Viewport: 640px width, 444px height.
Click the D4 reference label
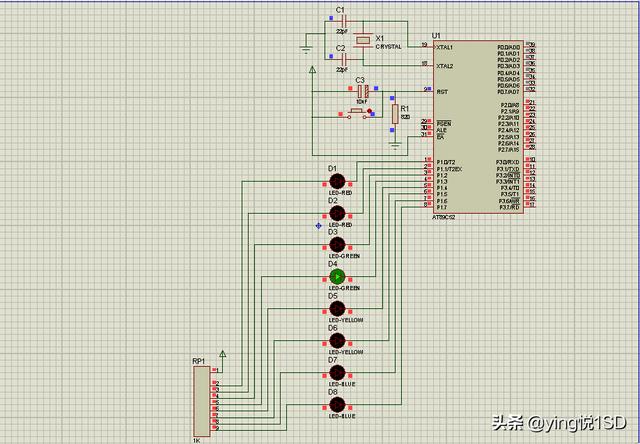pyautogui.click(x=333, y=264)
